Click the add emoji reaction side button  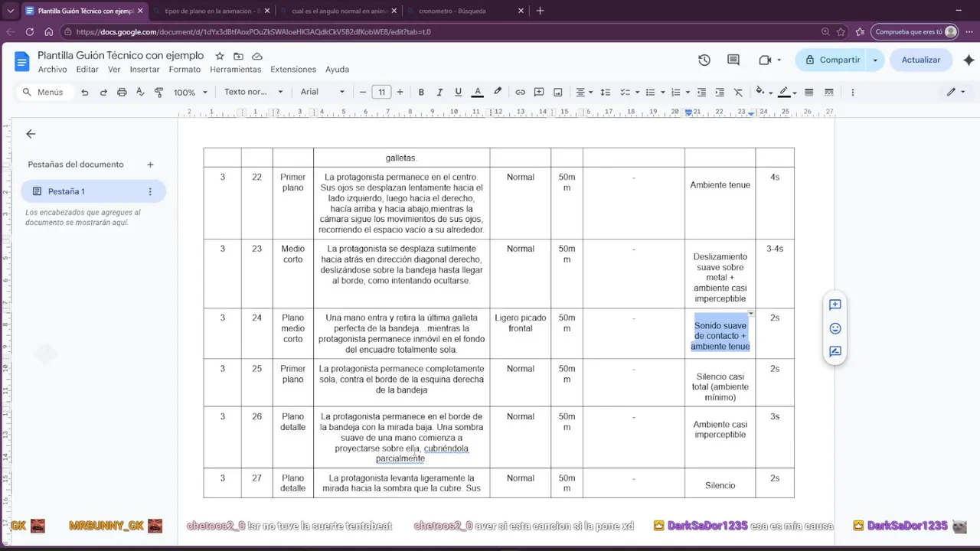[x=835, y=328]
